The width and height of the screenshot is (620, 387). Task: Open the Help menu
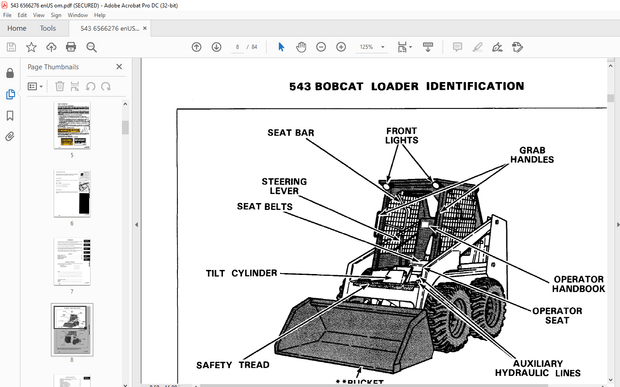[100, 15]
